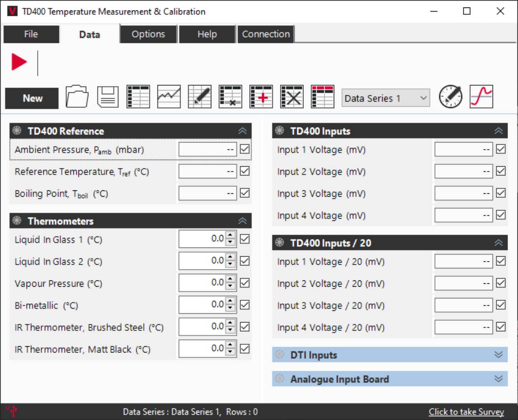Viewport: 518px width, 420px height.
Task: Open the graph view
Action: 170,97
